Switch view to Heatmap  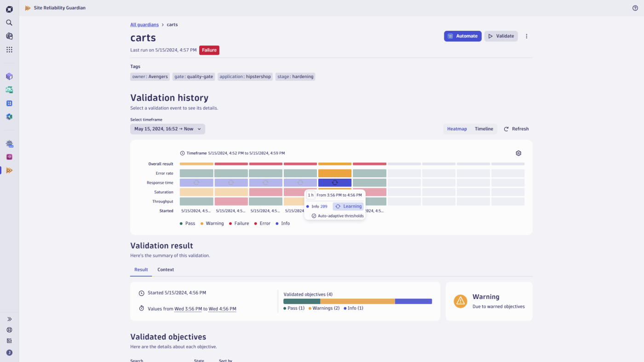click(457, 129)
